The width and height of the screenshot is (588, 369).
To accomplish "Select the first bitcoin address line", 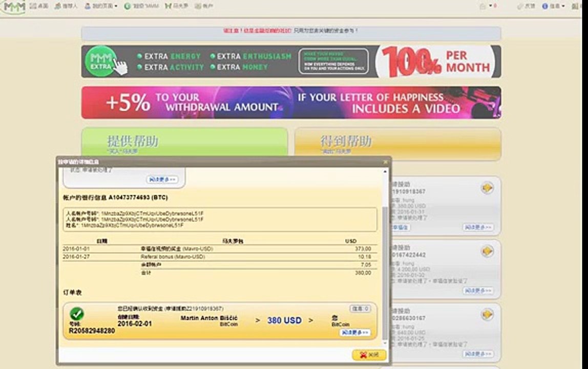I will [x=135, y=214].
